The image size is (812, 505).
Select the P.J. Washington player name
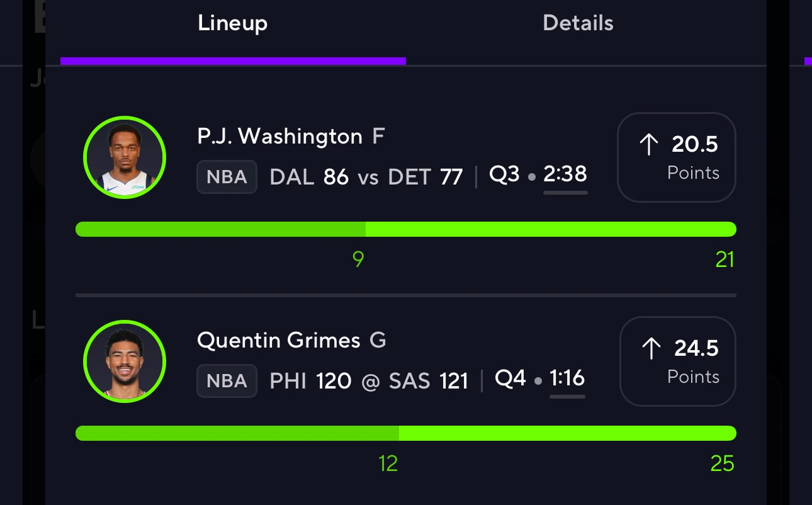click(x=280, y=137)
